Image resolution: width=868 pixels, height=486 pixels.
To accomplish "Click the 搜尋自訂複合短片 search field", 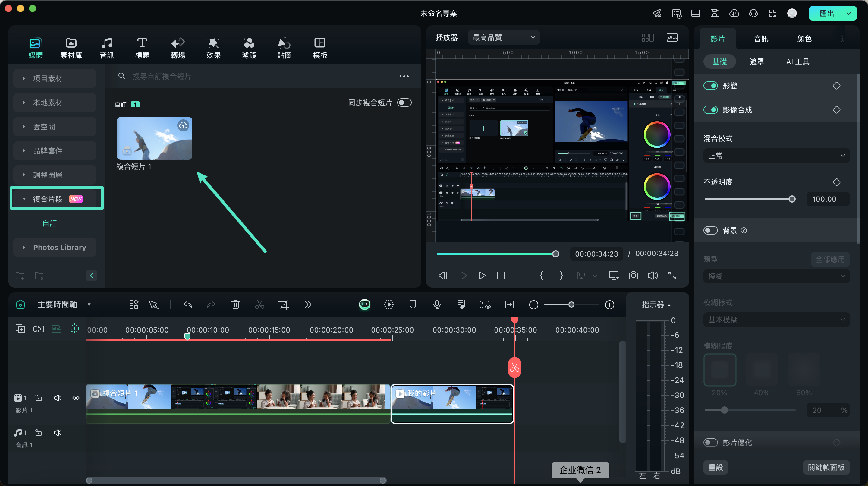I will [x=256, y=76].
